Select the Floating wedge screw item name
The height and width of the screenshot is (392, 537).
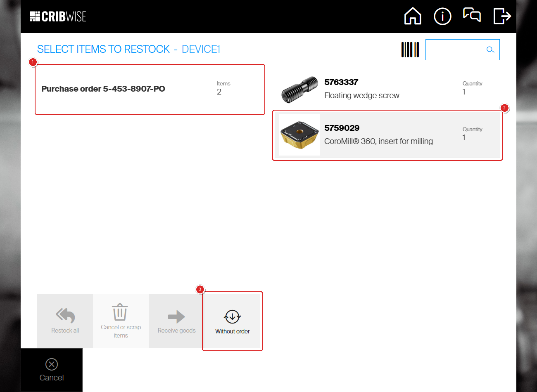361,96
